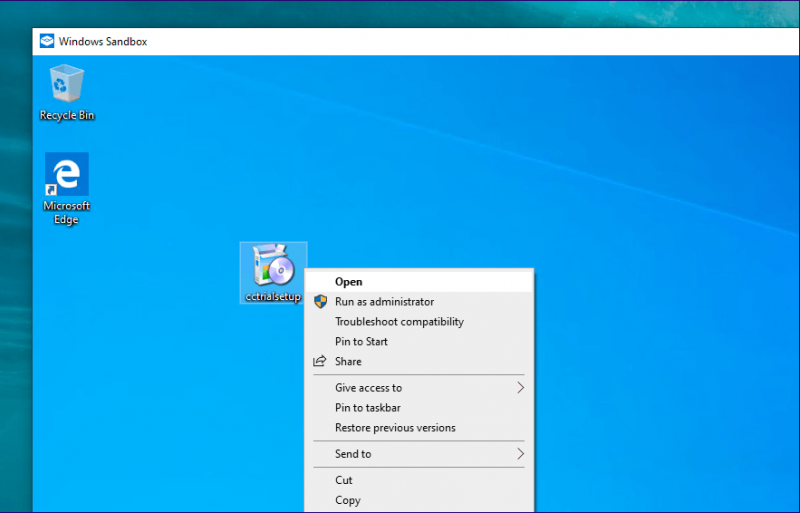Click the share arrow icon in the context menu

[x=319, y=361]
